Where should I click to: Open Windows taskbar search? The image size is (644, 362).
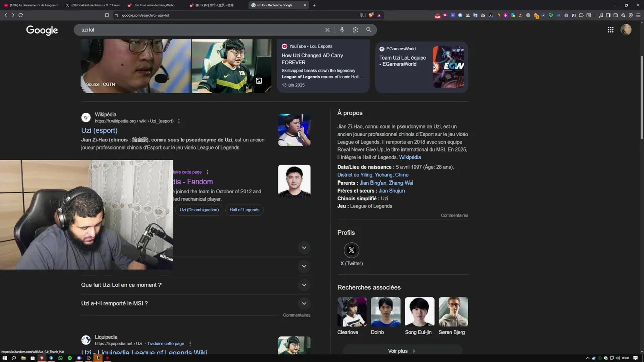tap(14, 358)
